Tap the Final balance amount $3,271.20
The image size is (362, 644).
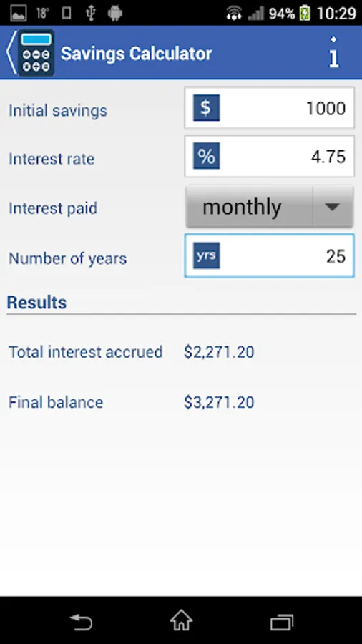pyautogui.click(x=219, y=402)
